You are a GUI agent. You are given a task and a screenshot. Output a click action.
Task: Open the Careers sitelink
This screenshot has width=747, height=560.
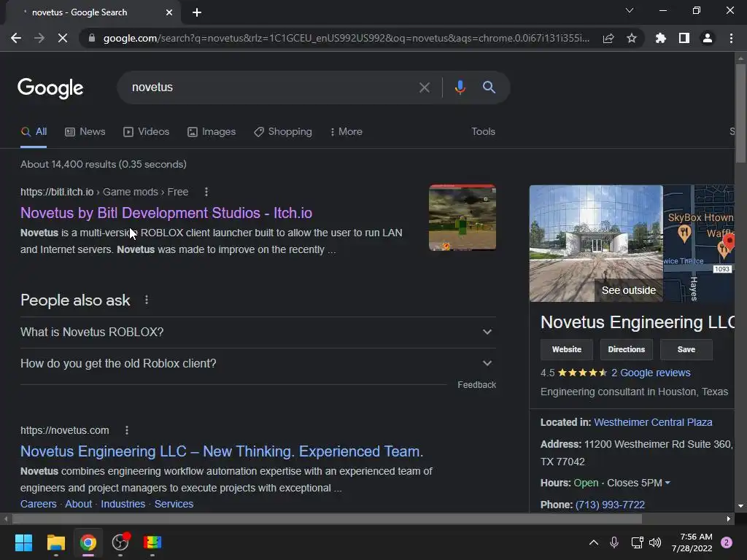(38, 504)
